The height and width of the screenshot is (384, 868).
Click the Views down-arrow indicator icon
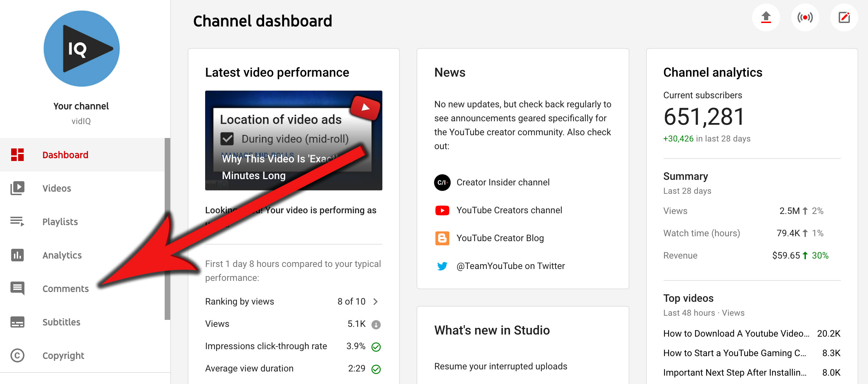[x=376, y=324]
